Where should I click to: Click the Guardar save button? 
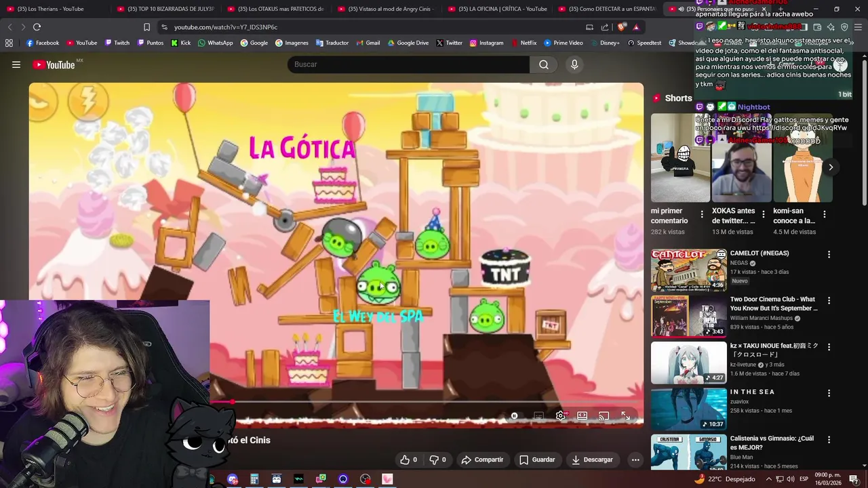(537, 460)
